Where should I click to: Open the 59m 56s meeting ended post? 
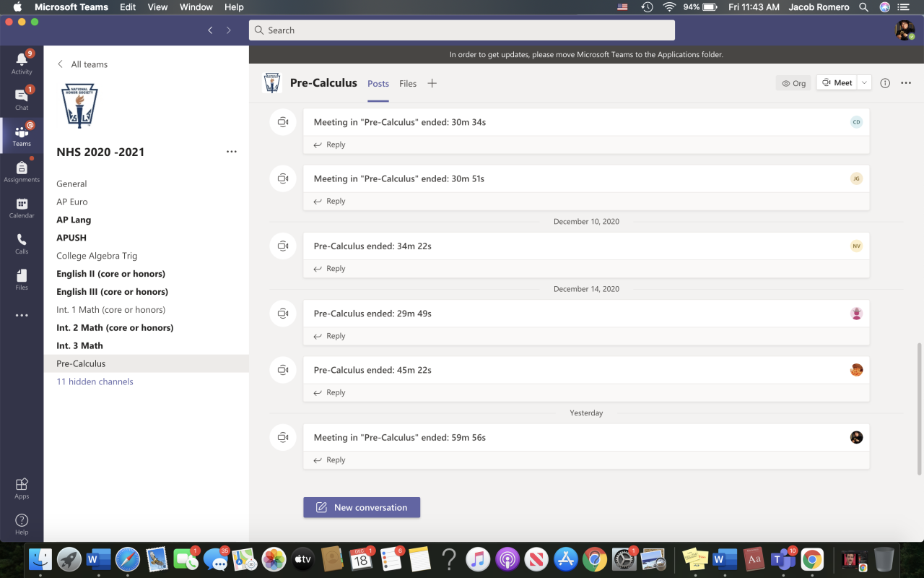pyautogui.click(x=586, y=438)
